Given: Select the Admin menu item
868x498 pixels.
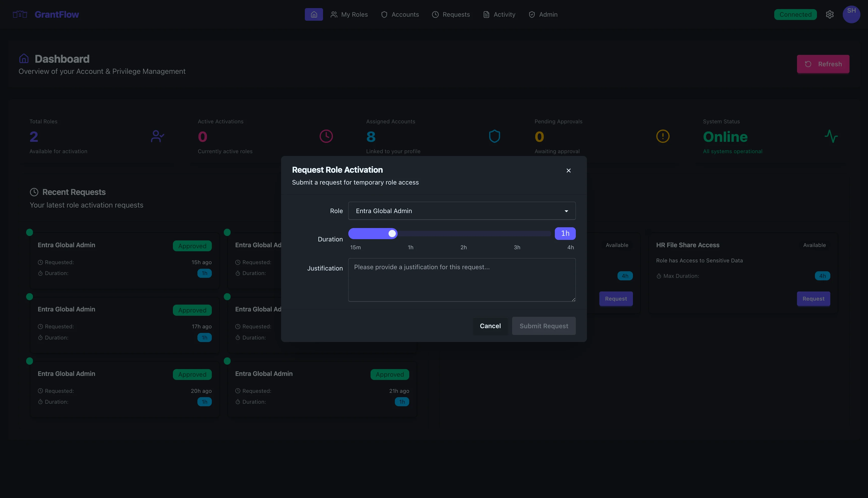Looking at the screenshot, I should coord(543,14).
